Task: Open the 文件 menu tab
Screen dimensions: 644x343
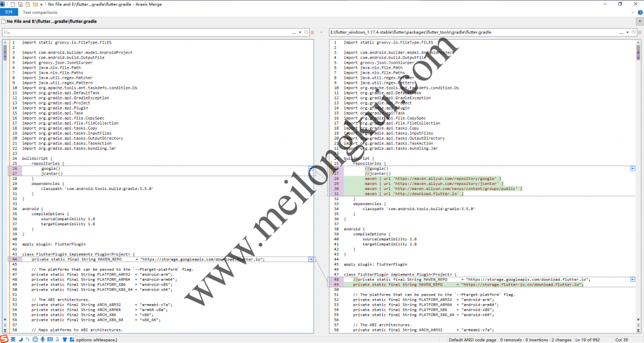Action: 8,12
